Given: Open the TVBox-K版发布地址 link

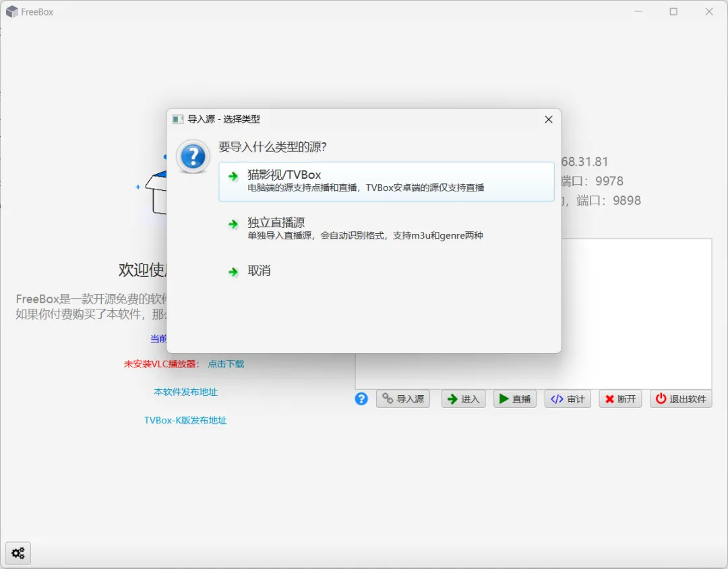Looking at the screenshot, I should [185, 421].
